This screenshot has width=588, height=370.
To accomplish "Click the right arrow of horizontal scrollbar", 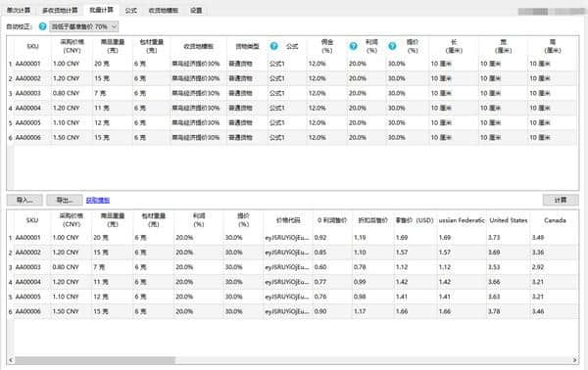I will [575, 360].
